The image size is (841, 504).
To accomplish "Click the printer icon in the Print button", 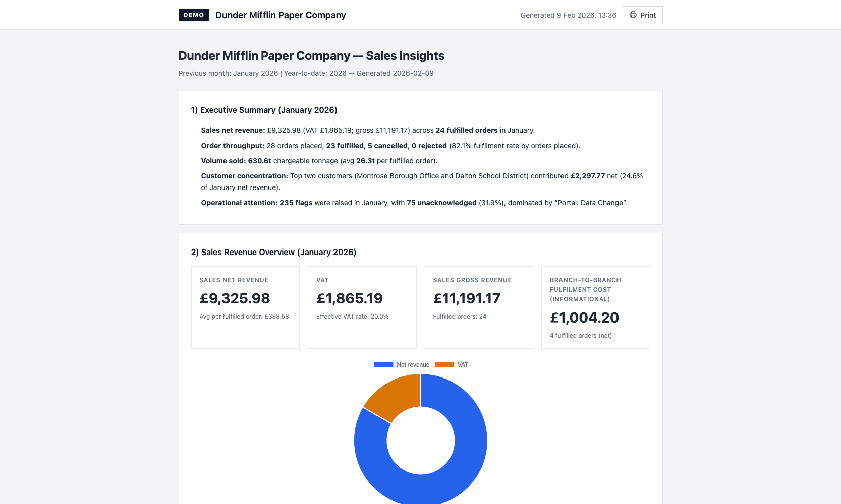I will (633, 15).
